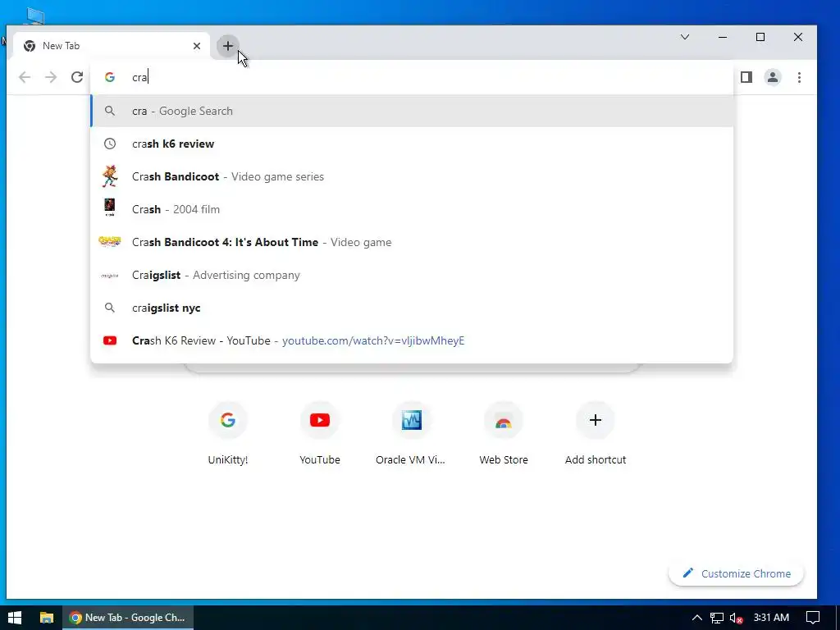840x630 pixels.
Task: Open Chrome three-dot menu
Action: pos(799,77)
